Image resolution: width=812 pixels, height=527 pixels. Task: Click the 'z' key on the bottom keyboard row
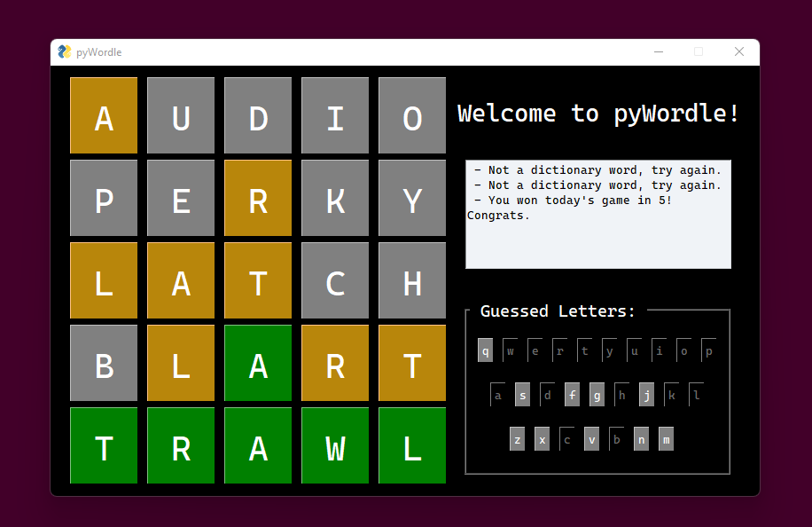(517, 438)
